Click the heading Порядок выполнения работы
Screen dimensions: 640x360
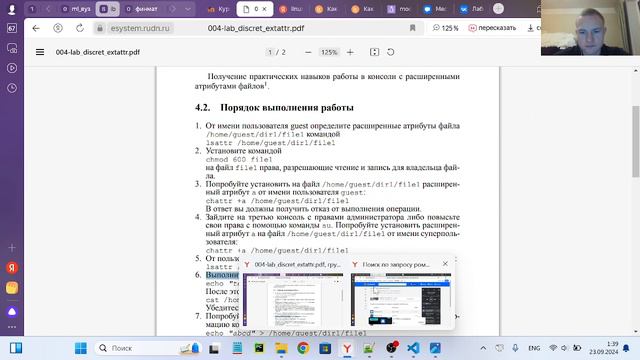287,108
